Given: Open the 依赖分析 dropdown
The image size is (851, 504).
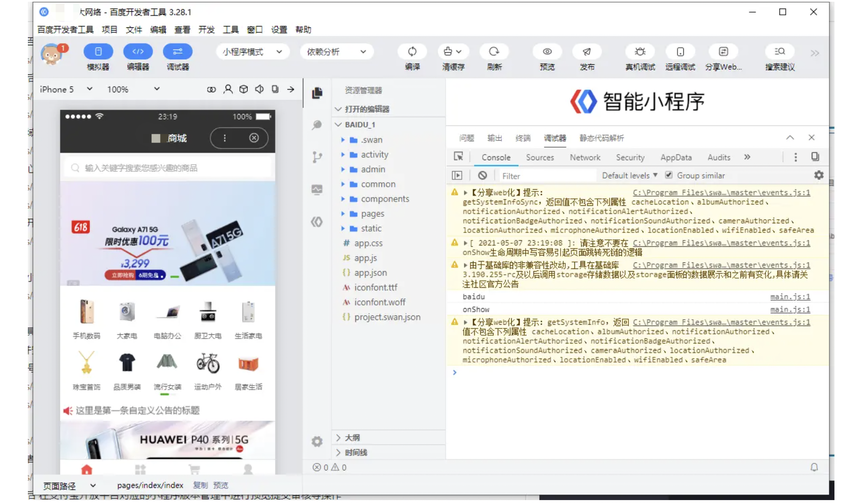Looking at the screenshot, I should pyautogui.click(x=336, y=52).
